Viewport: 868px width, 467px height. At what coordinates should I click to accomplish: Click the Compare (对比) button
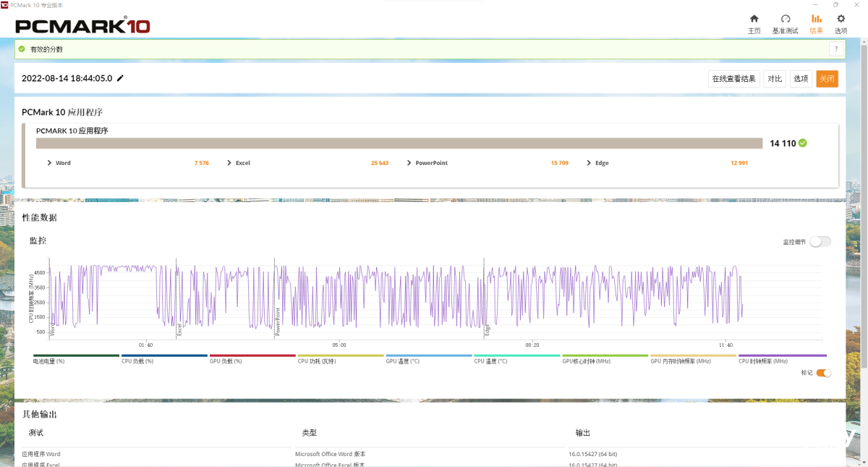774,79
